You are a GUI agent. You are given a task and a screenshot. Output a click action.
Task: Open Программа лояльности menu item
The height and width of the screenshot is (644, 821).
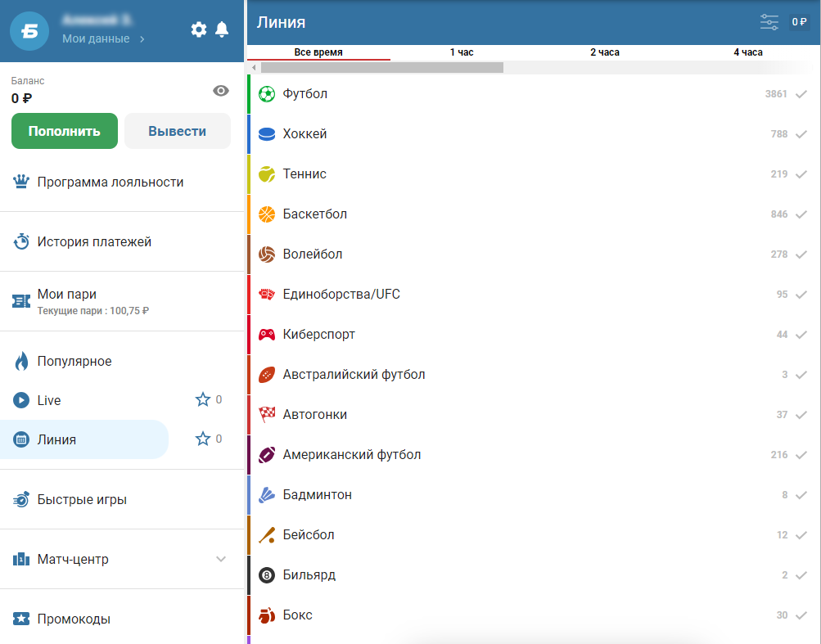tap(122, 182)
